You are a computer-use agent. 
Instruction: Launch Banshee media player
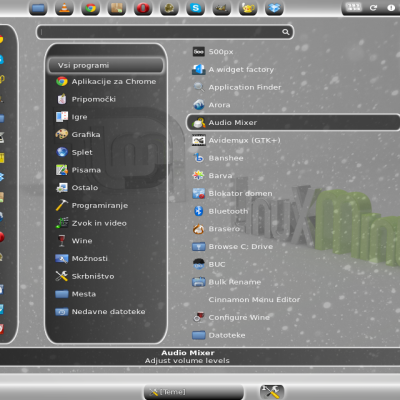[x=218, y=158]
